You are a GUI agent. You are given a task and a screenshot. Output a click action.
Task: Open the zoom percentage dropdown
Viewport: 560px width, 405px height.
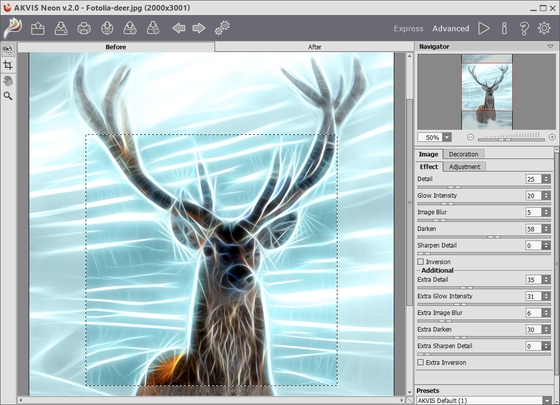(447, 137)
